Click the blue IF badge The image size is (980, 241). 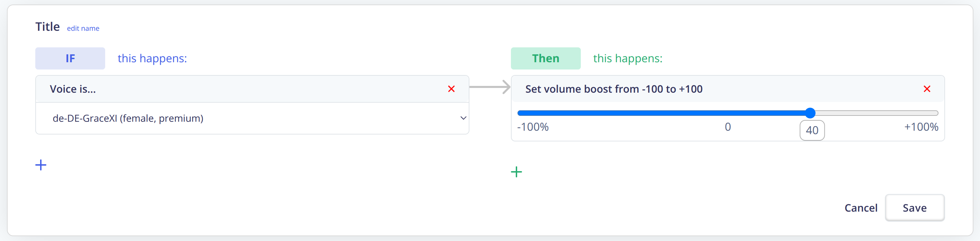point(70,58)
